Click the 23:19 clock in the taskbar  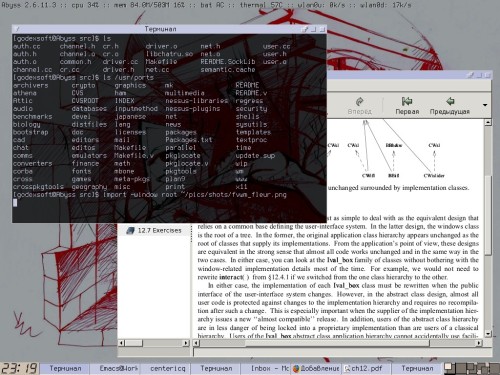(20, 368)
